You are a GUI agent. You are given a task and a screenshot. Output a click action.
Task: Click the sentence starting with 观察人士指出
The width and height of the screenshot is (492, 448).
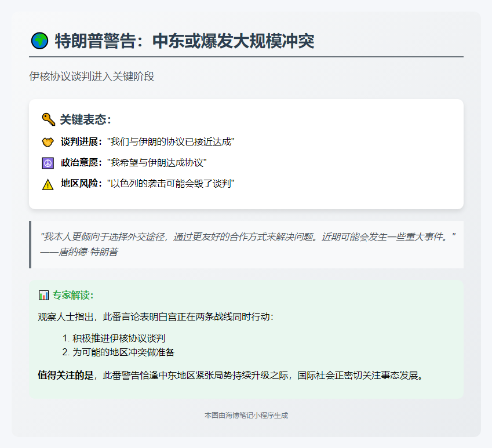(155, 317)
